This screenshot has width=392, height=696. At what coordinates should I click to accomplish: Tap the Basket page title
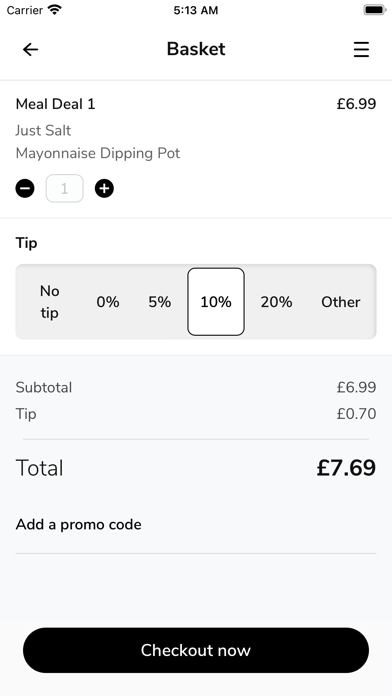point(196,49)
